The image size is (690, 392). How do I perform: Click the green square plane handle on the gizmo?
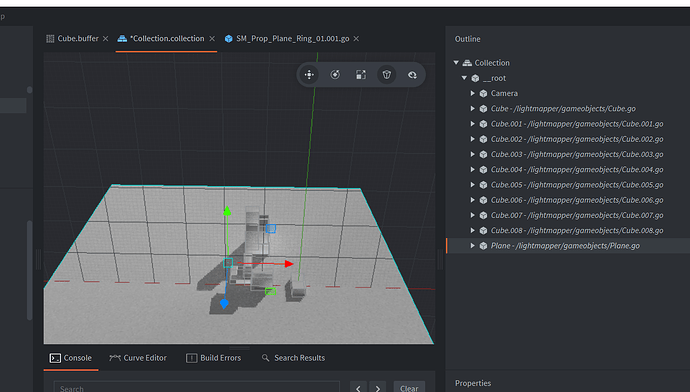(x=271, y=291)
